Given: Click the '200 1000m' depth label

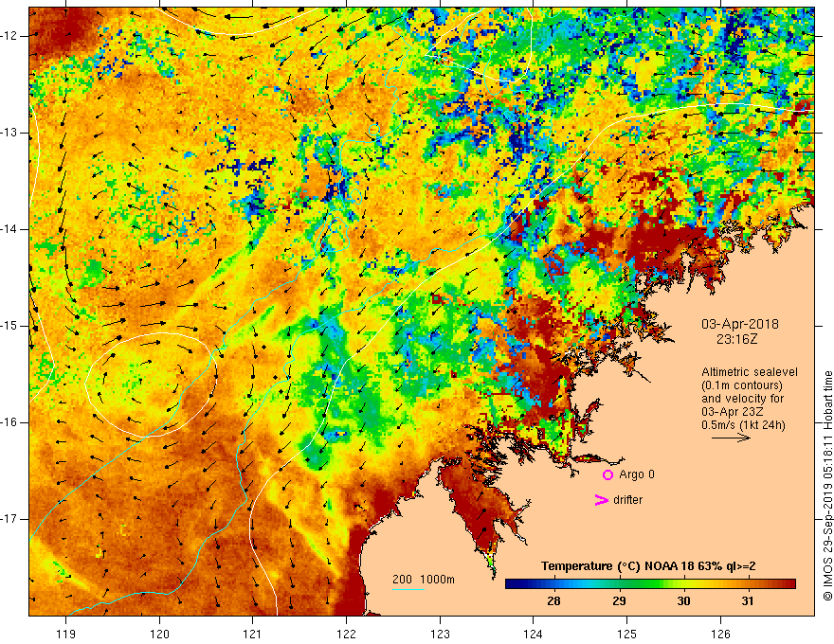Looking at the screenshot, I should tap(424, 580).
